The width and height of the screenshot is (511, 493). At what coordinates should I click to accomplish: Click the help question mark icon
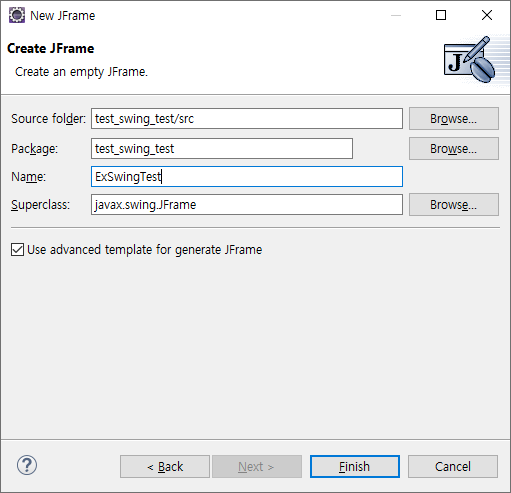coord(27,465)
